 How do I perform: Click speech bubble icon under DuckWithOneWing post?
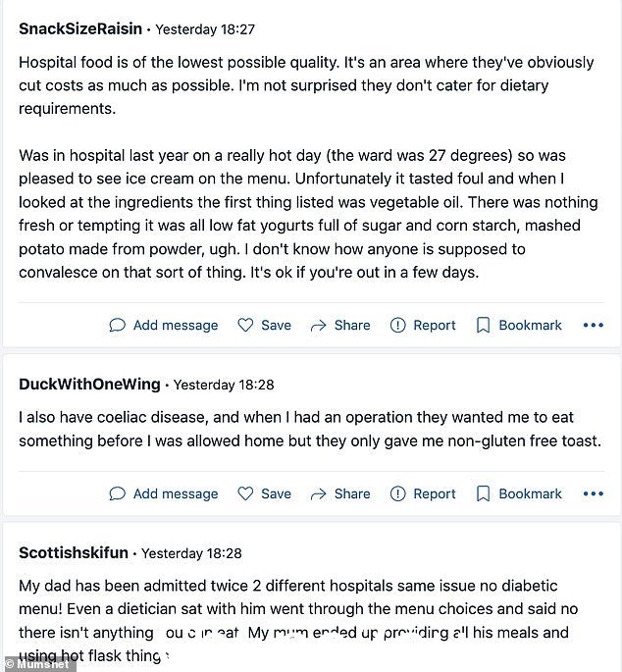pyautogui.click(x=117, y=493)
